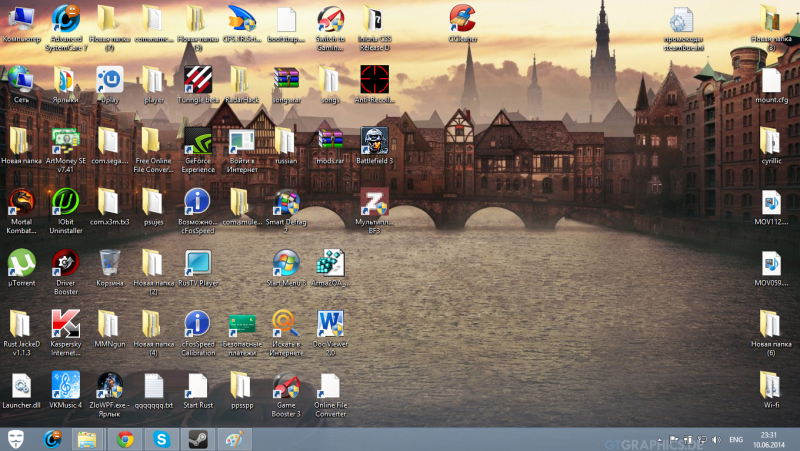Open ArtMoney SE v7.41 icon

point(66,141)
